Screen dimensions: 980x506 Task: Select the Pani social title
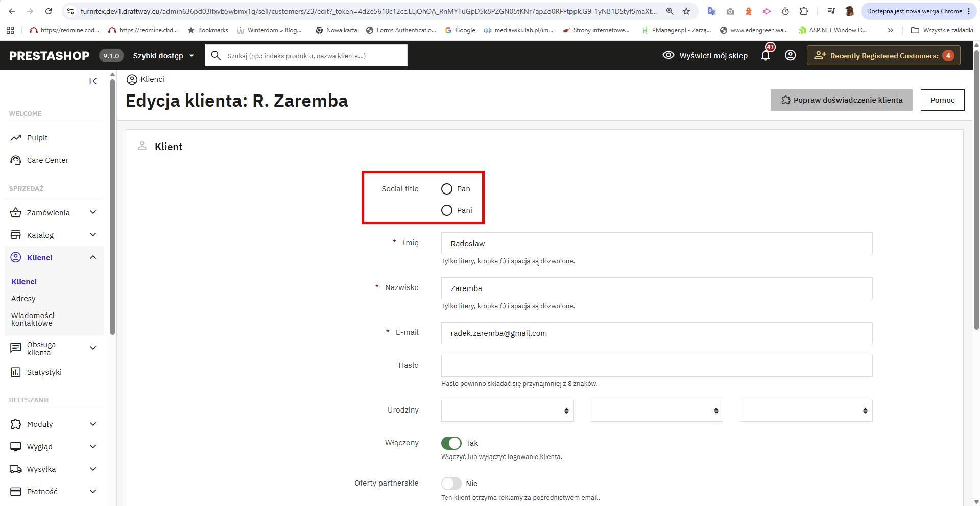point(447,210)
